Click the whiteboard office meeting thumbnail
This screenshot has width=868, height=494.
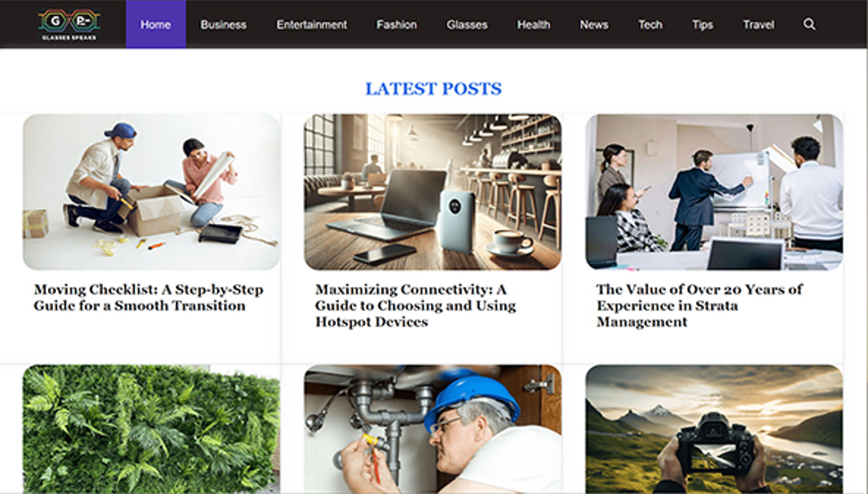point(714,192)
